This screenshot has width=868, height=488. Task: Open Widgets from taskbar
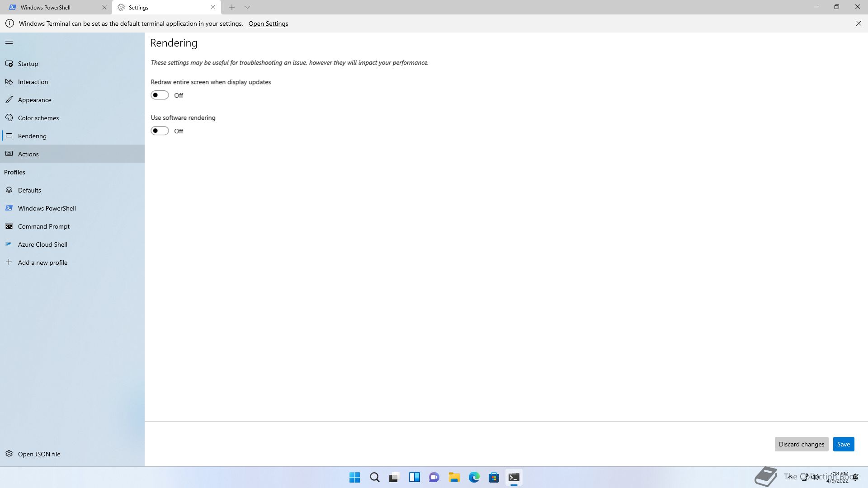tap(415, 477)
